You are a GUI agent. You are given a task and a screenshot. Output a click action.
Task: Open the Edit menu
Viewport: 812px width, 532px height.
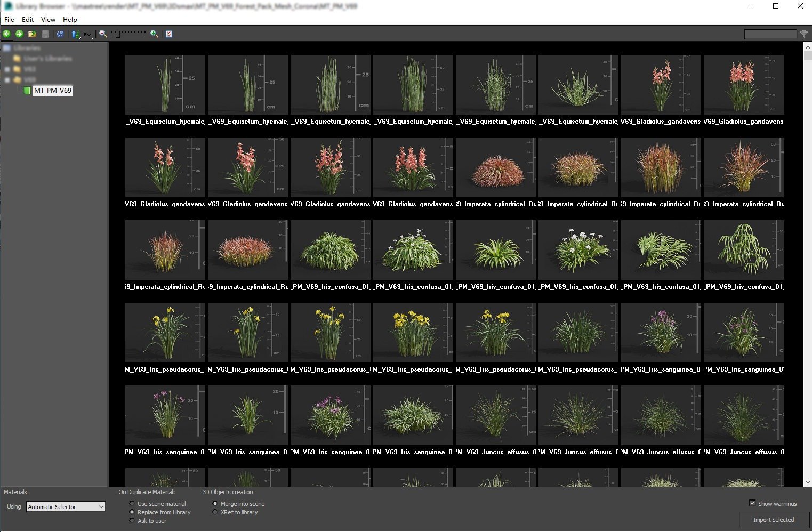coord(28,19)
